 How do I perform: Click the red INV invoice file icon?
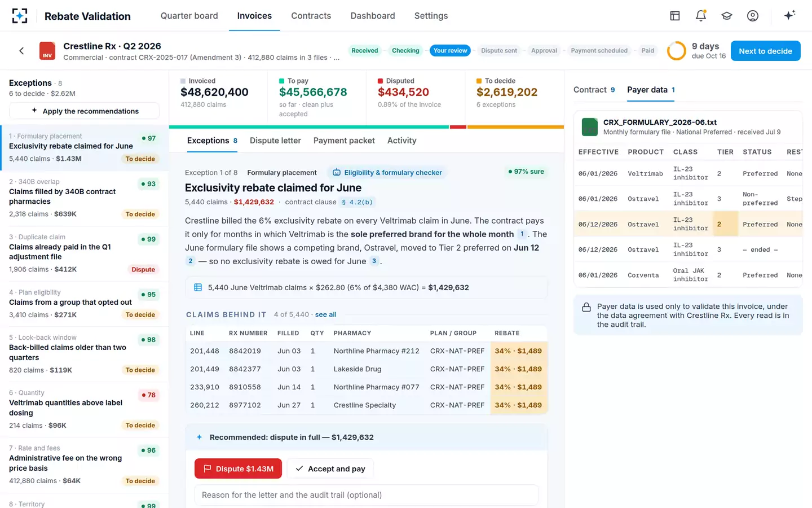pyautogui.click(x=47, y=51)
